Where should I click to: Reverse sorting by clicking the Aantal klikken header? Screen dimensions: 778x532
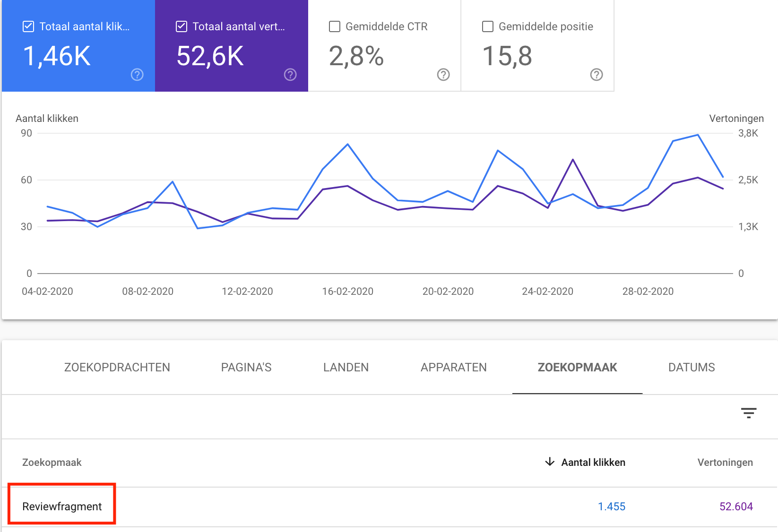[x=593, y=462]
